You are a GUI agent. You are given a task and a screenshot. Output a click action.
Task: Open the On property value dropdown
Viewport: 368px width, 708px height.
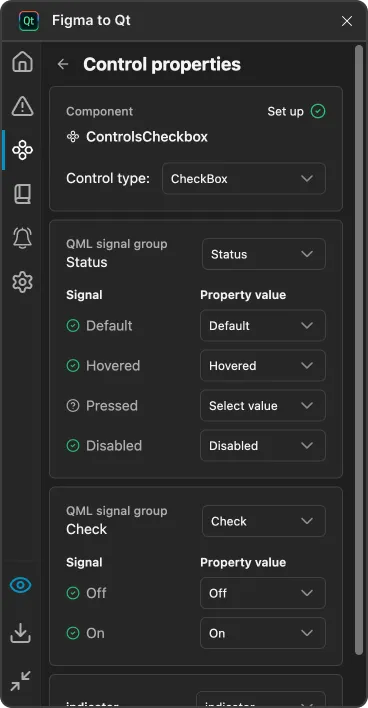click(x=263, y=633)
